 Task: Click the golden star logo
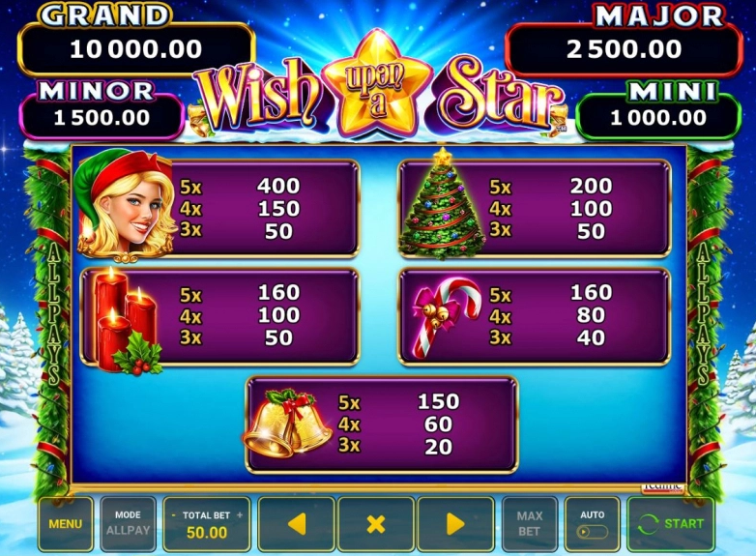(x=377, y=84)
